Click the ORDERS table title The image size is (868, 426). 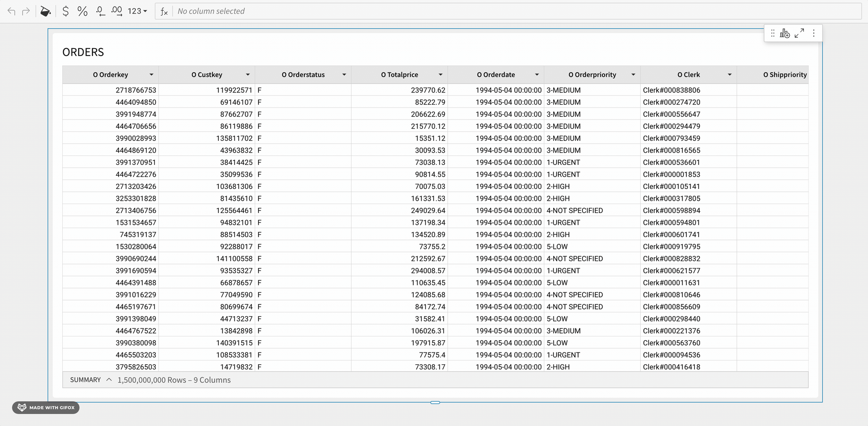pyautogui.click(x=83, y=52)
